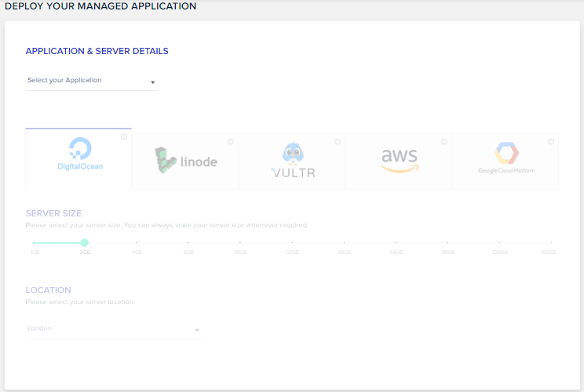Open the Select your Application dropdown
This screenshot has width=584, height=392.
(x=92, y=81)
